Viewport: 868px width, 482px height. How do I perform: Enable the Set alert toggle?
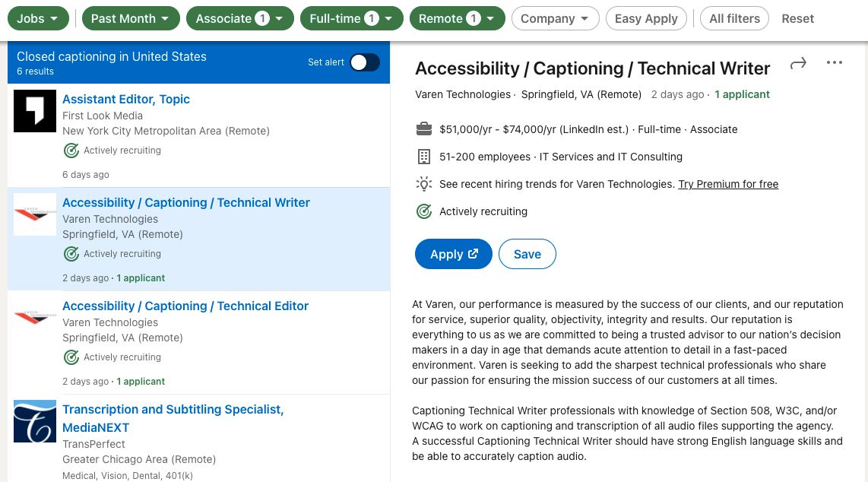[364, 62]
